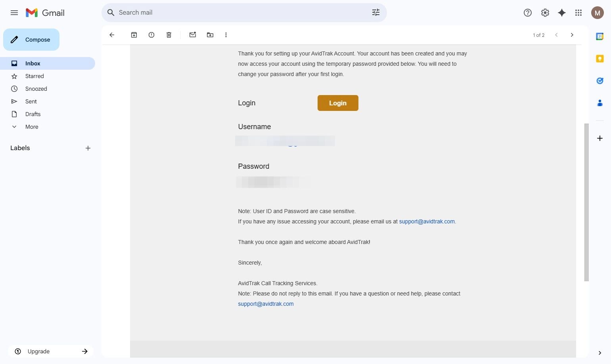
Task: Click the Upgrade button
Action: coord(51,351)
